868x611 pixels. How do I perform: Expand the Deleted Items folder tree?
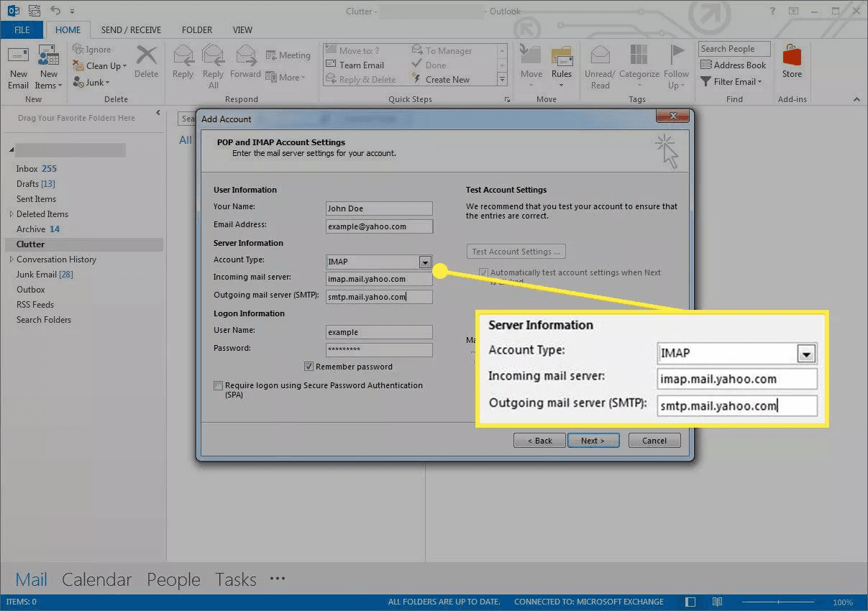[12, 214]
